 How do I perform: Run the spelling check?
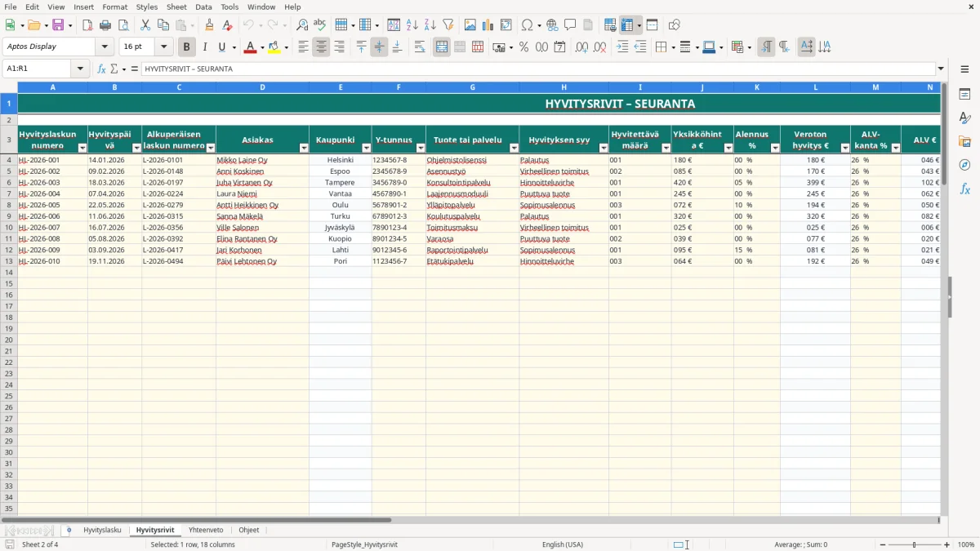click(320, 25)
